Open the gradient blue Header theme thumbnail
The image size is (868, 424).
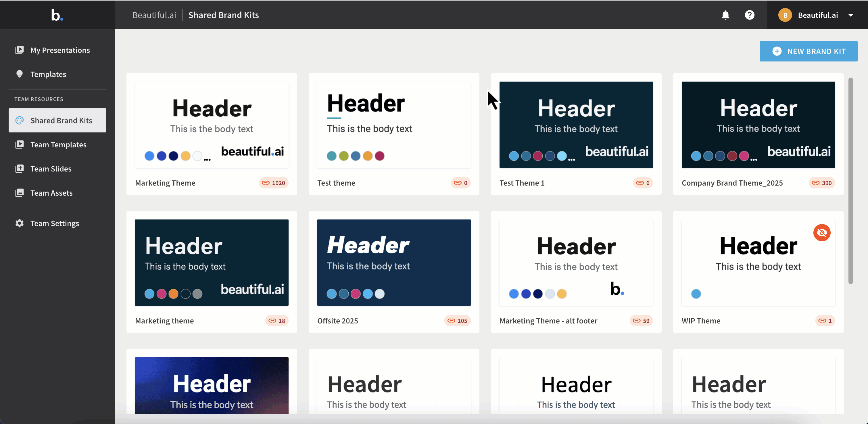[212, 386]
